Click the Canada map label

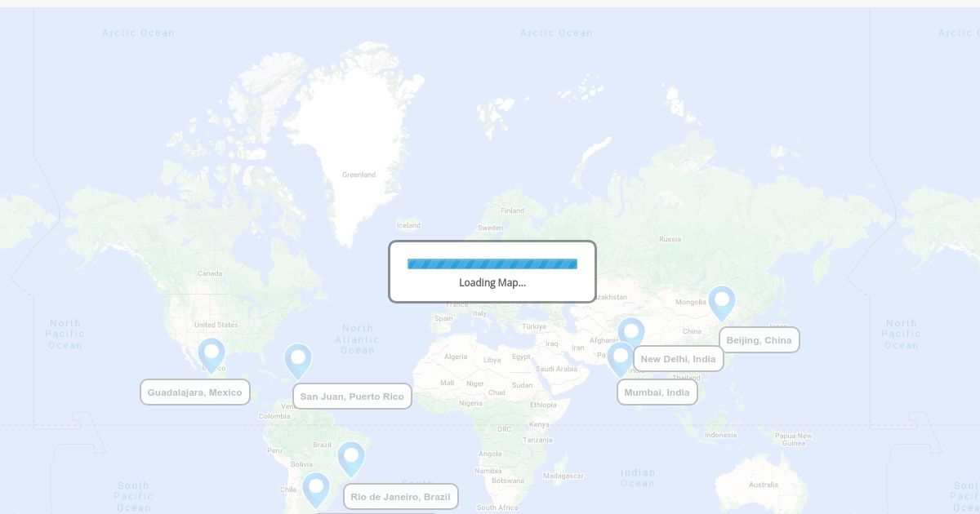click(x=210, y=273)
